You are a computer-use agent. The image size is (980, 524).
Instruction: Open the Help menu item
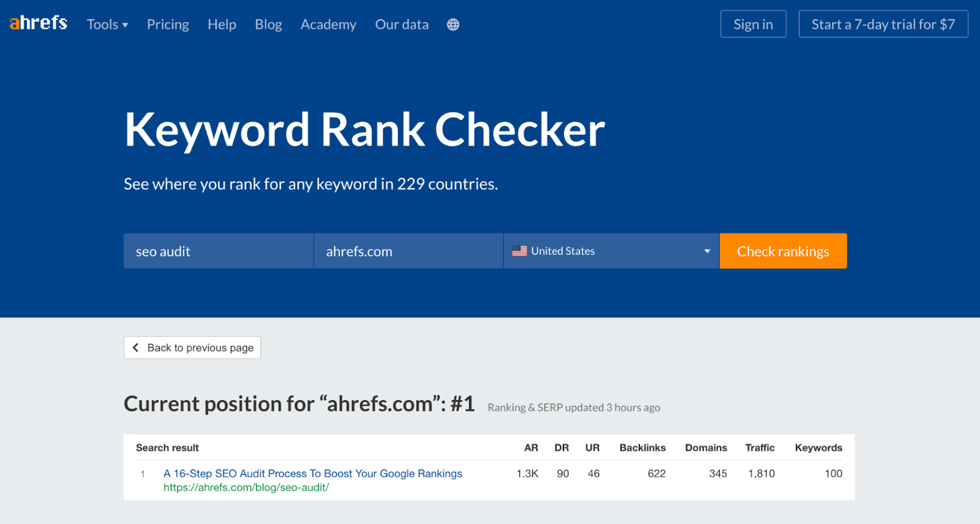222,24
